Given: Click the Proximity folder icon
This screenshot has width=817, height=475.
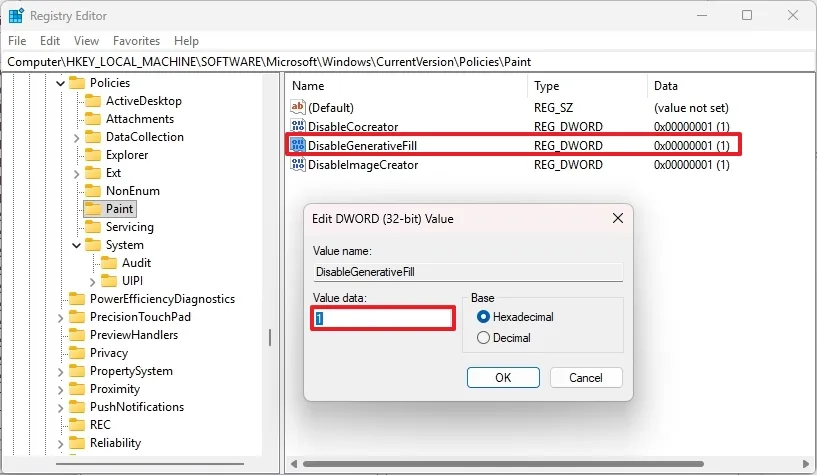Looking at the screenshot, I should [77, 389].
